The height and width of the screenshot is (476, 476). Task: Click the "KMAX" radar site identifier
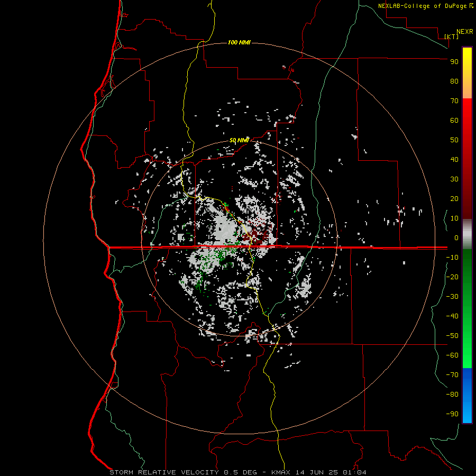pos(281,472)
